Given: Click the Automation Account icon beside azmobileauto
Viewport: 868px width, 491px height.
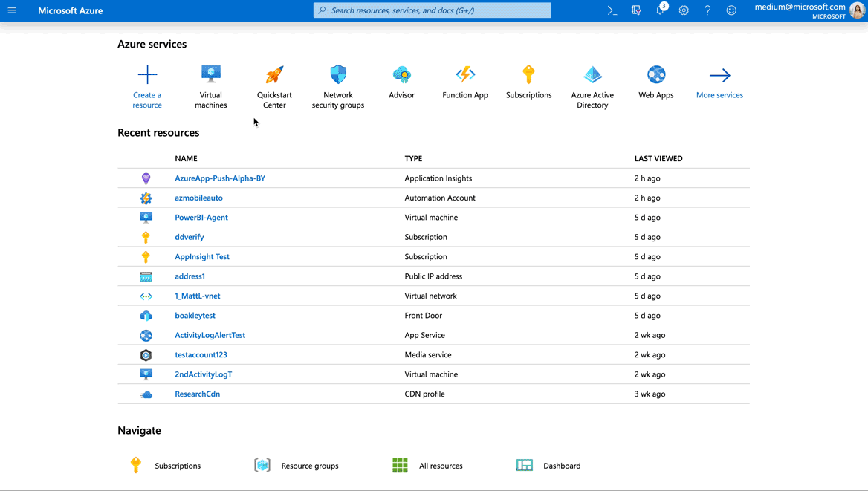Looking at the screenshot, I should coord(146,198).
